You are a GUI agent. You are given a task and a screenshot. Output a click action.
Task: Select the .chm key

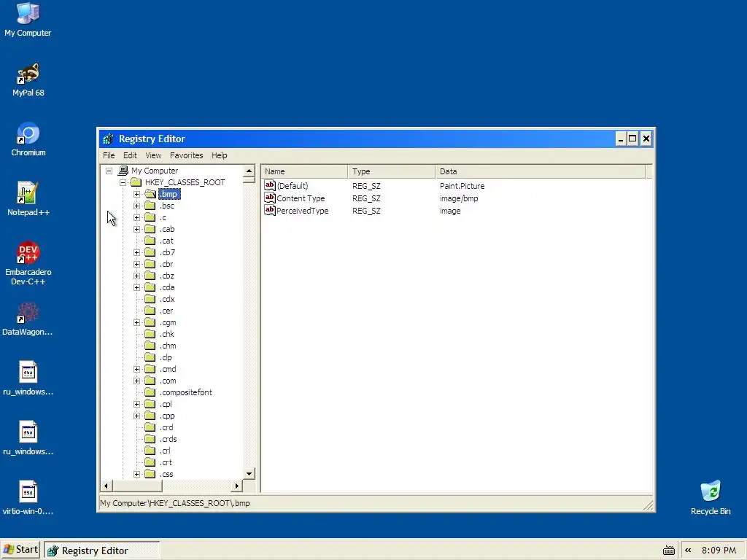click(x=168, y=346)
